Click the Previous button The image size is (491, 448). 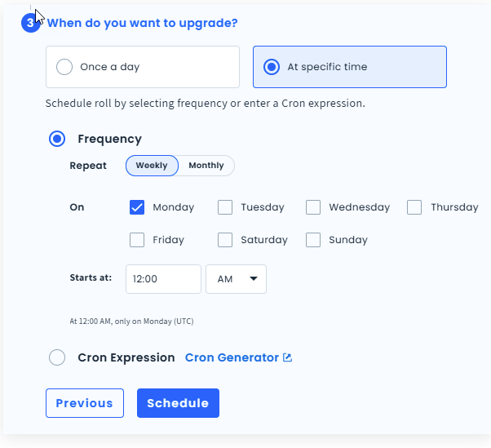(85, 403)
